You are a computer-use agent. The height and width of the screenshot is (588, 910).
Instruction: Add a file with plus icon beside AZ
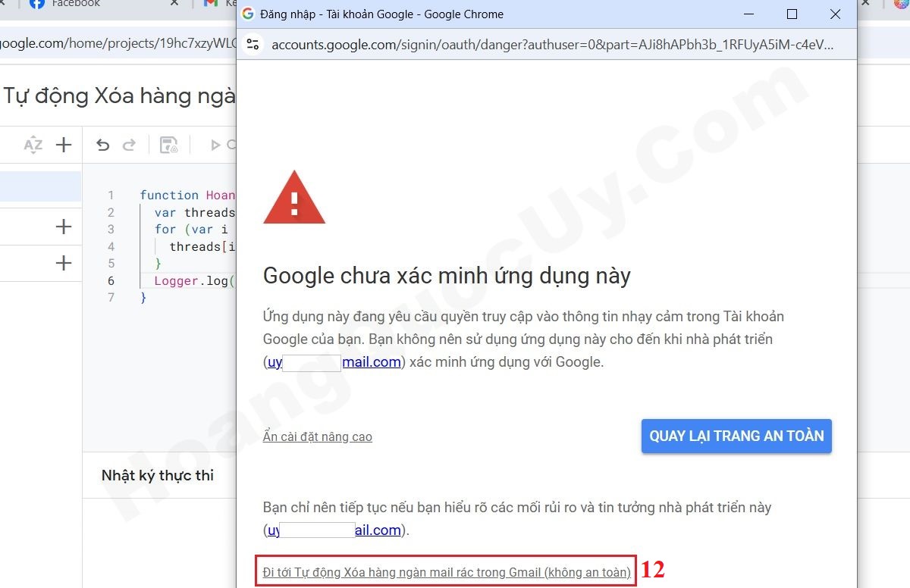click(64, 145)
